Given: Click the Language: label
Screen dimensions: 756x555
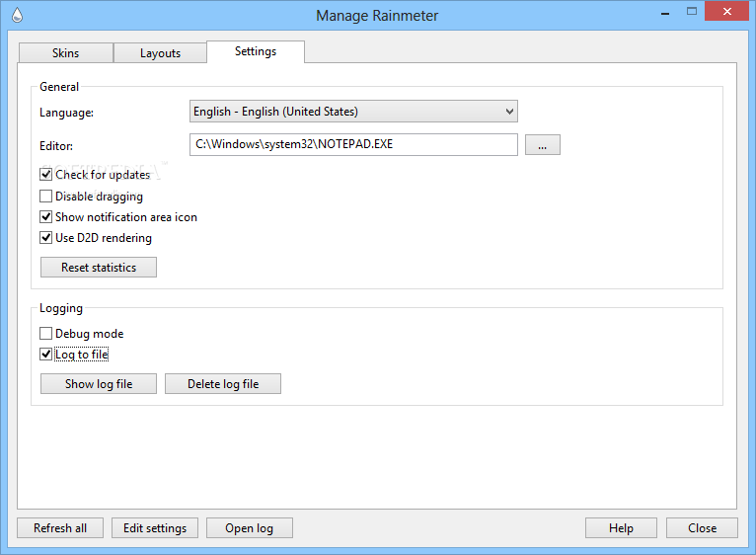Looking at the screenshot, I should tap(66, 113).
